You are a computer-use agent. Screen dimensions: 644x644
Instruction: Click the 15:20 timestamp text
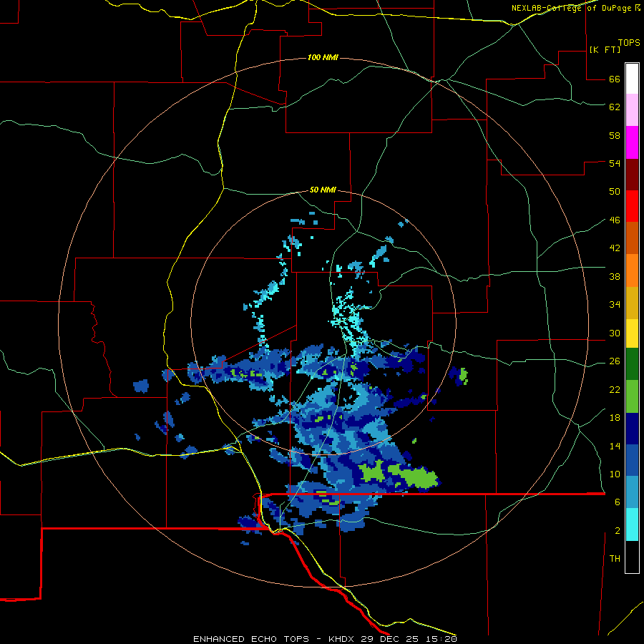coord(441,639)
